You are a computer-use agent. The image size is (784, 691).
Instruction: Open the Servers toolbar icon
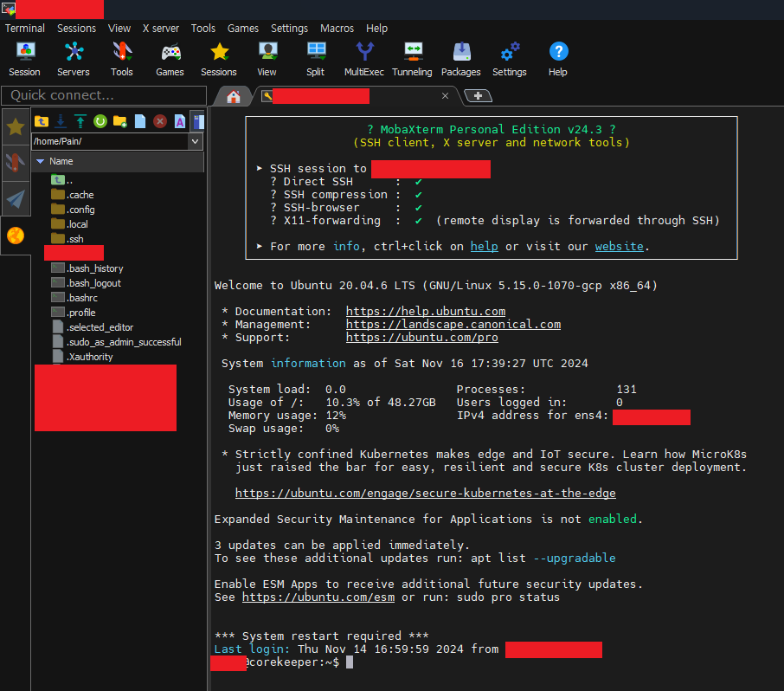click(73, 59)
